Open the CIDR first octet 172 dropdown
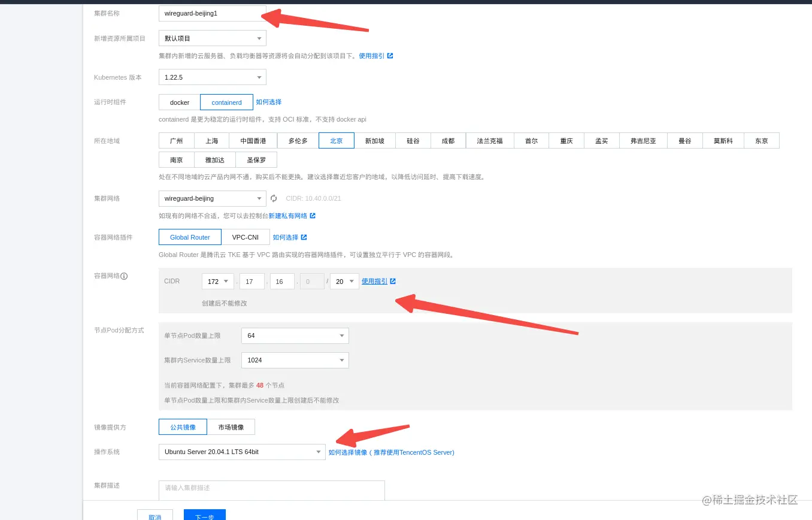Viewport: 812px width, 520px height. coord(218,282)
